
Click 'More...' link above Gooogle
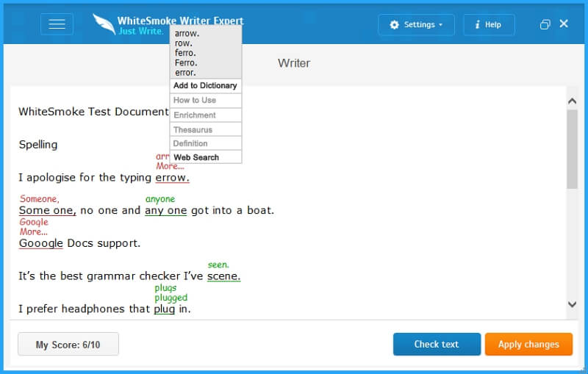point(34,232)
